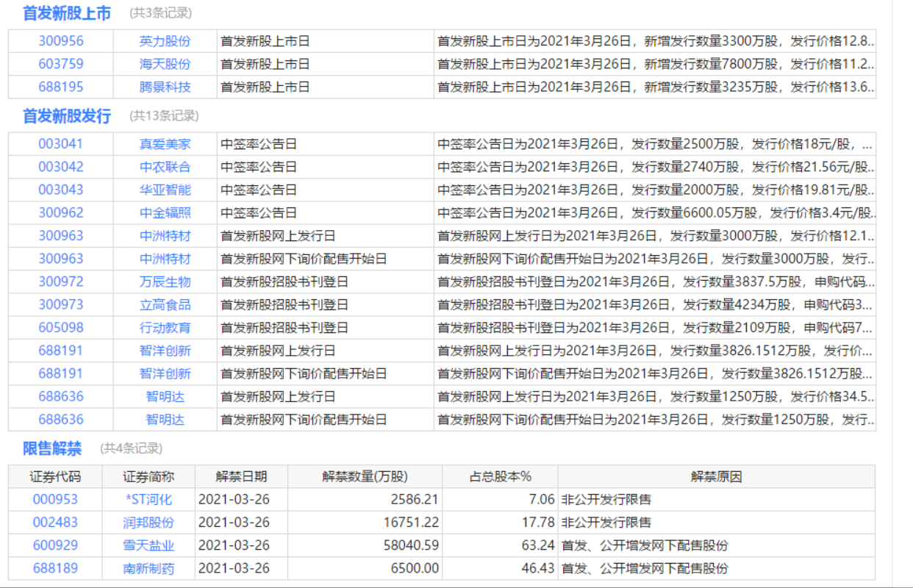Open code 688636 in the 首发新股网上发行日 row
This screenshot has height=588, width=913.
pyautogui.click(x=61, y=396)
